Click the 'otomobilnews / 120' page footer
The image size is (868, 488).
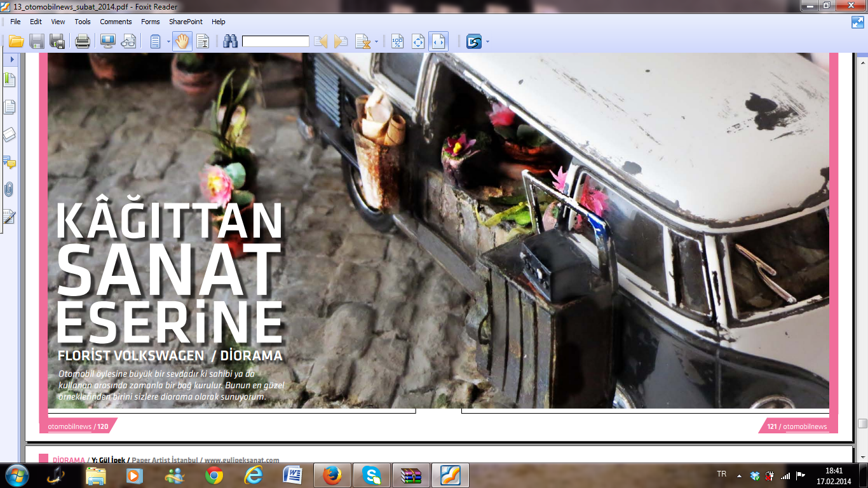[x=78, y=426]
